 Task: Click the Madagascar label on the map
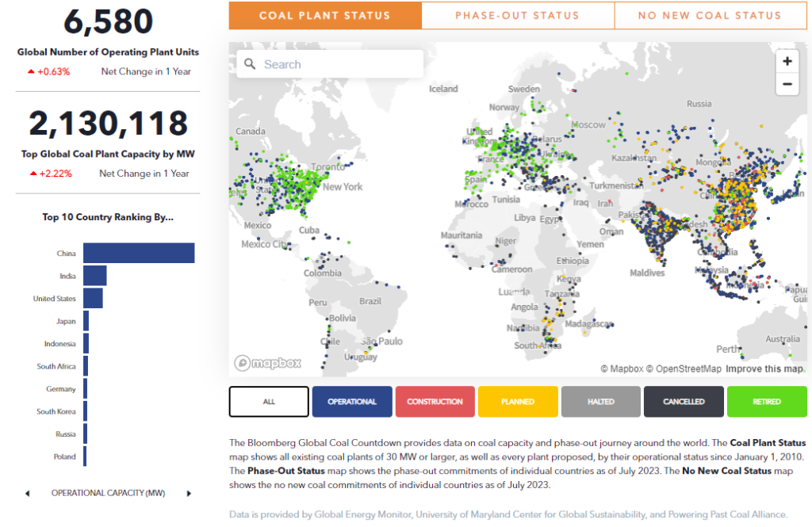click(x=589, y=323)
